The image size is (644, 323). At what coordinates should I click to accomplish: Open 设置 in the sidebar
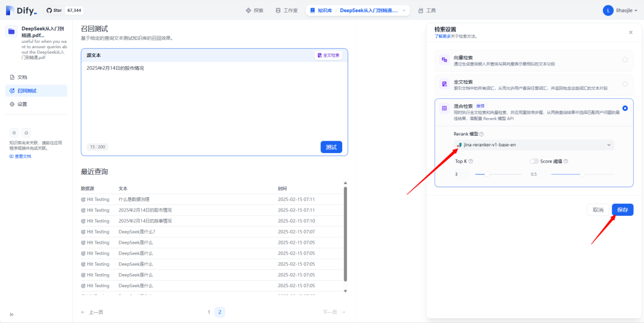36,104
